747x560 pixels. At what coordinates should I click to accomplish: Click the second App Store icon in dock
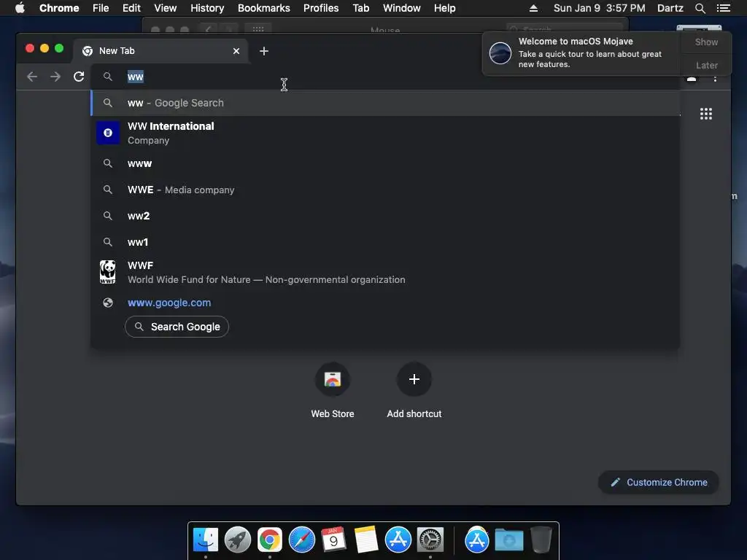point(477,540)
